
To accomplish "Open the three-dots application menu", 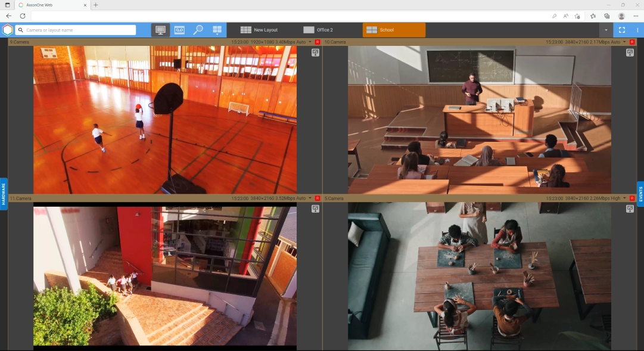I will pyautogui.click(x=637, y=30).
